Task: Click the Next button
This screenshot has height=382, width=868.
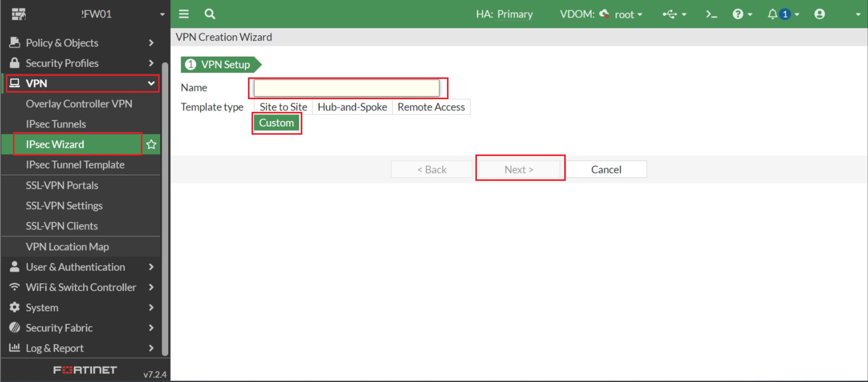Action: 519,170
